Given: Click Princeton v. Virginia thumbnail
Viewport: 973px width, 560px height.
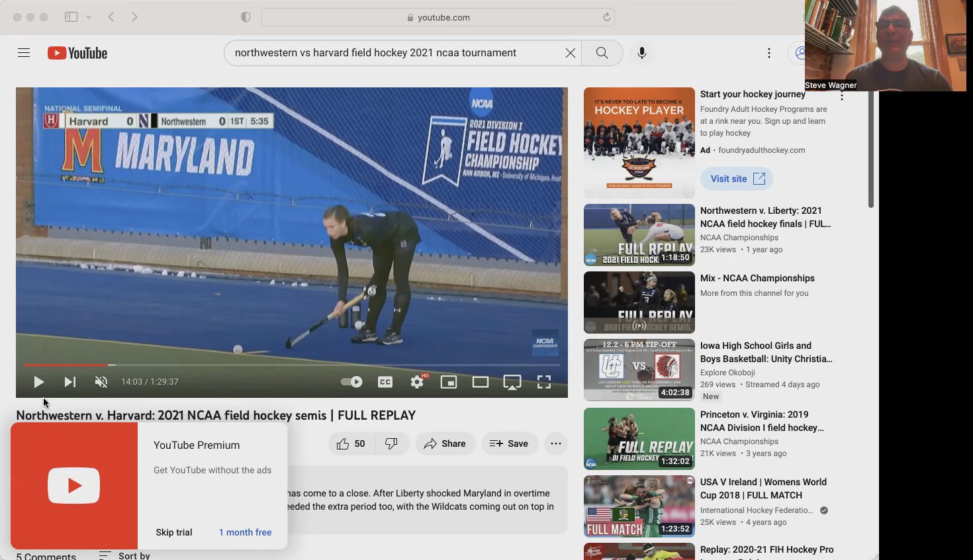Looking at the screenshot, I should tap(639, 439).
